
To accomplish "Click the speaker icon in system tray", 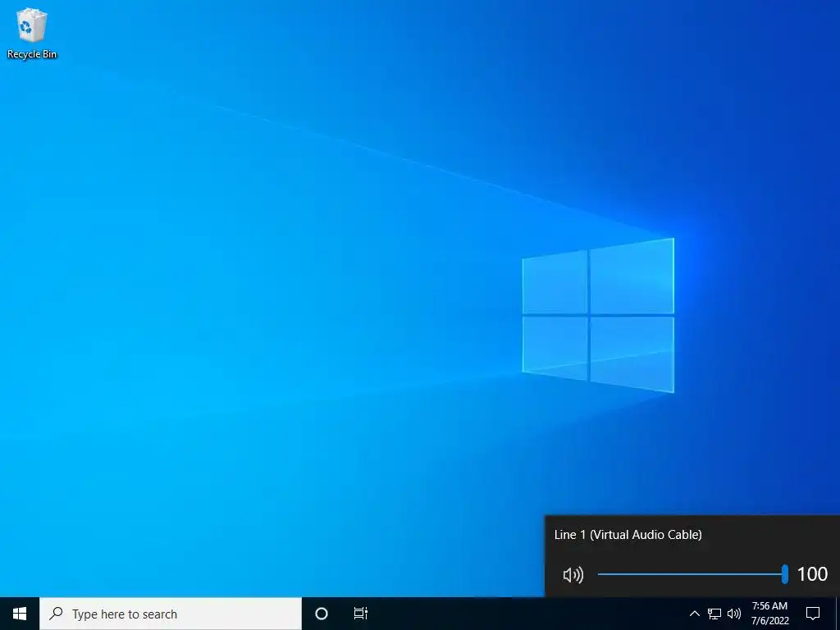I will pos(734,614).
